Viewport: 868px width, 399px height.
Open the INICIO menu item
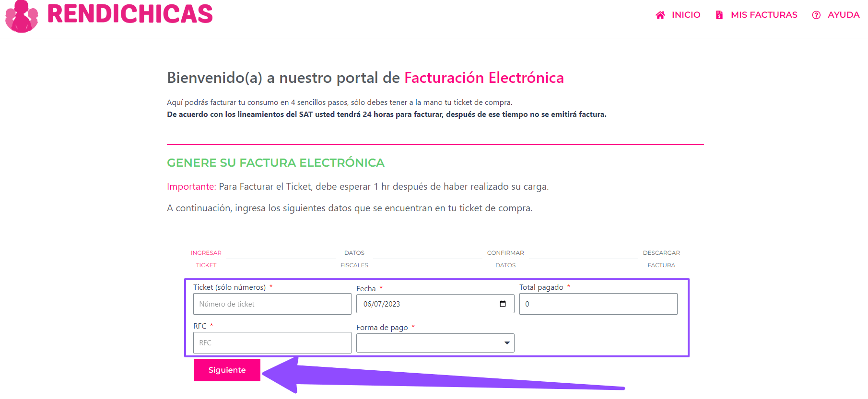[686, 15]
